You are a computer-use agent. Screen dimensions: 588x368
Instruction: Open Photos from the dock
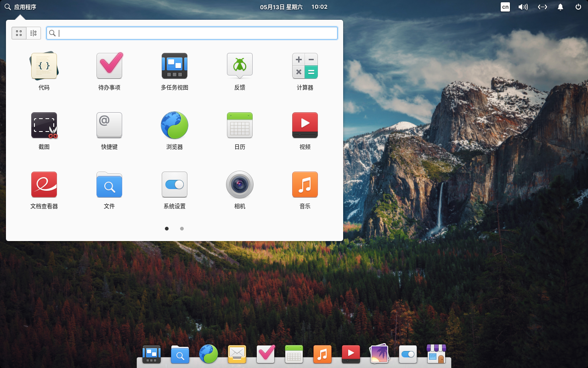[x=379, y=354]
